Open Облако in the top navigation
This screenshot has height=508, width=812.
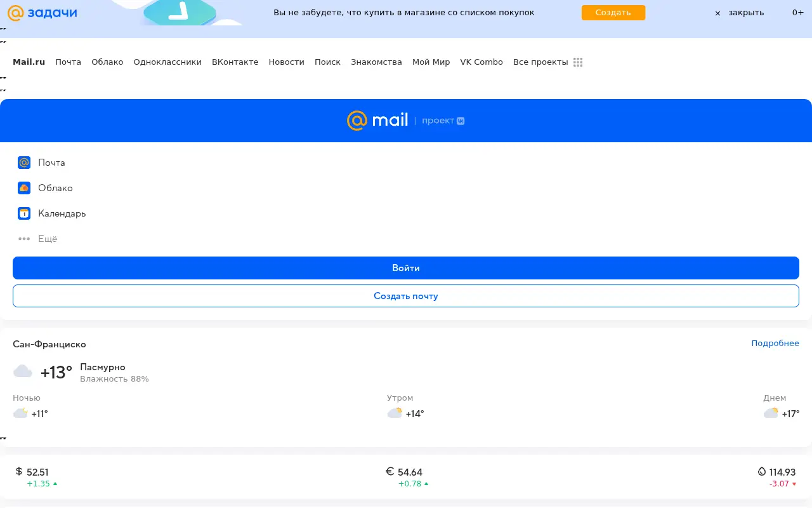point(107,62)
